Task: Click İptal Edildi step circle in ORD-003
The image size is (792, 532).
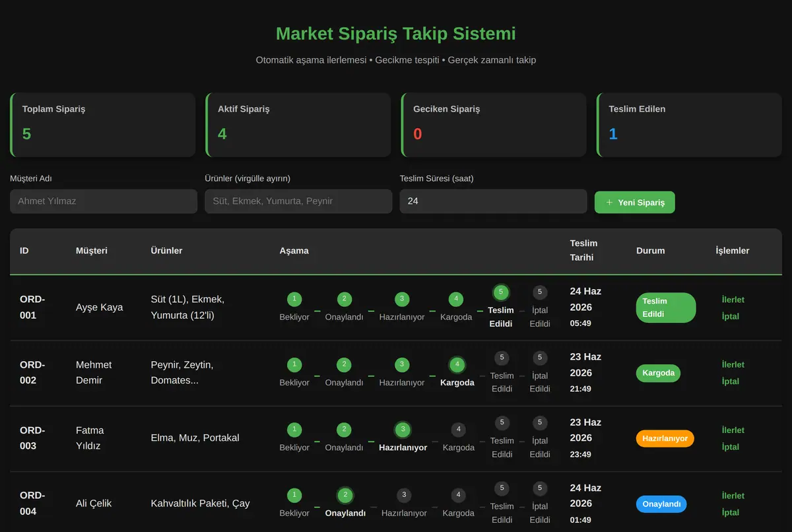Action: pyautogui.click(x=540, y=422)
